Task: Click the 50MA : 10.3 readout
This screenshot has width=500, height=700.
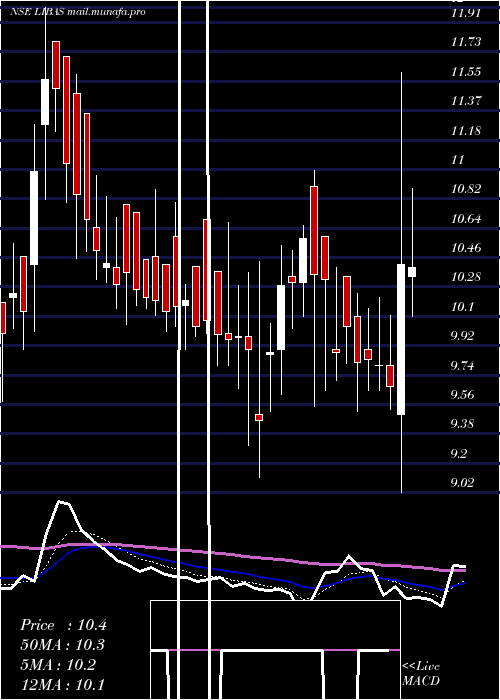Action: click(x=63, y=645)
